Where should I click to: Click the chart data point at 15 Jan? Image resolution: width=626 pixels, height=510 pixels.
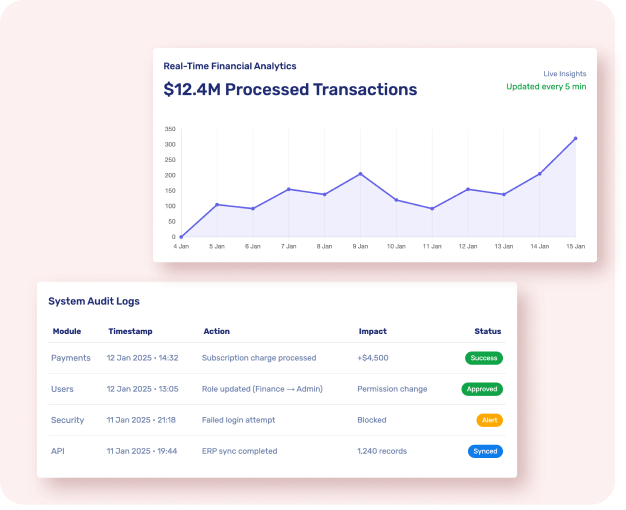[x=575, y=139]
